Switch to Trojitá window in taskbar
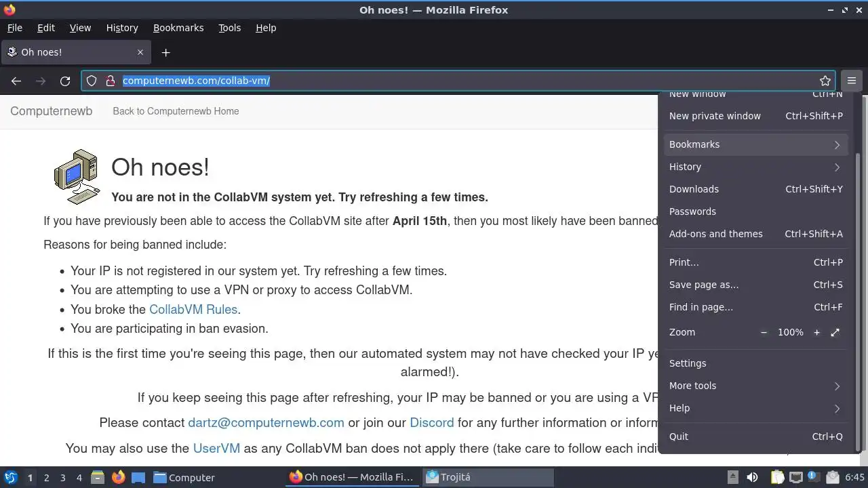 (488, 477)
